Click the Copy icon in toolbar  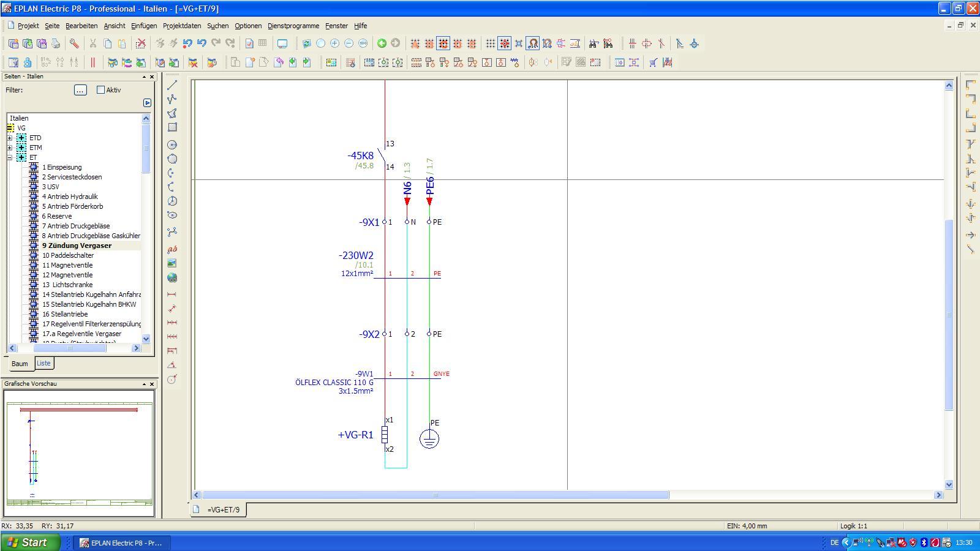[x=107, y=43]
